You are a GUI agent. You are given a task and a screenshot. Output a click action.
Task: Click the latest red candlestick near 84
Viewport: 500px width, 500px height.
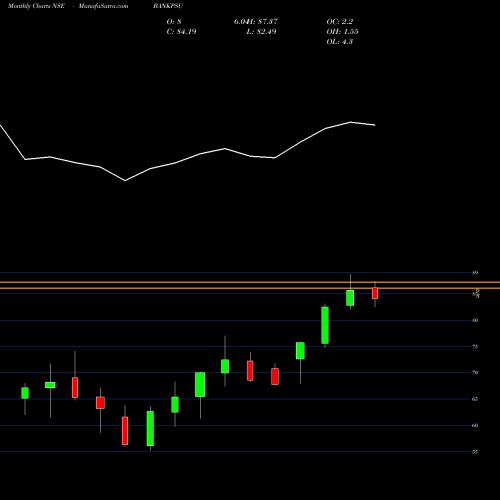[x=375, y=293]
